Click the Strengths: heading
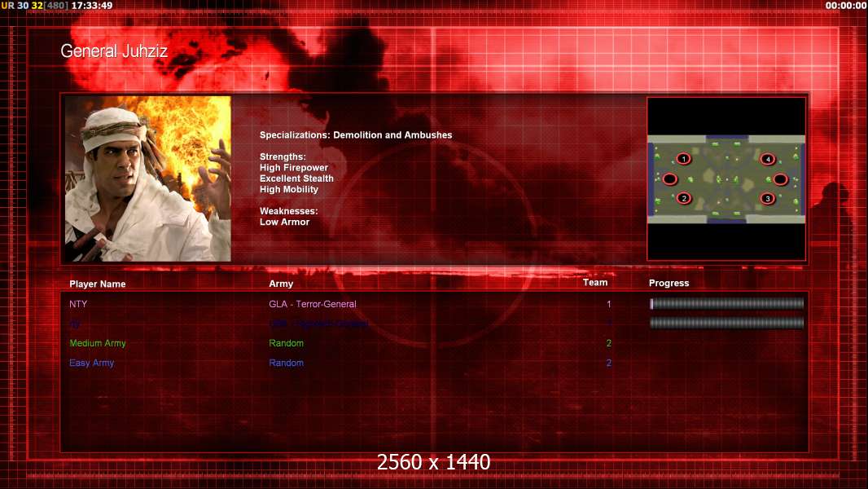This screenshot has width=868, height=489. coord(283,156)
